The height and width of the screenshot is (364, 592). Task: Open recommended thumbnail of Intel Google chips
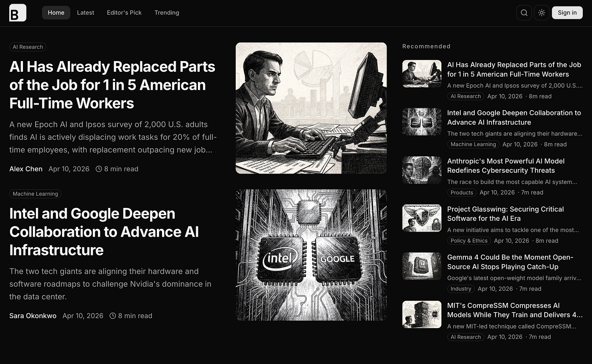point(422,122)
